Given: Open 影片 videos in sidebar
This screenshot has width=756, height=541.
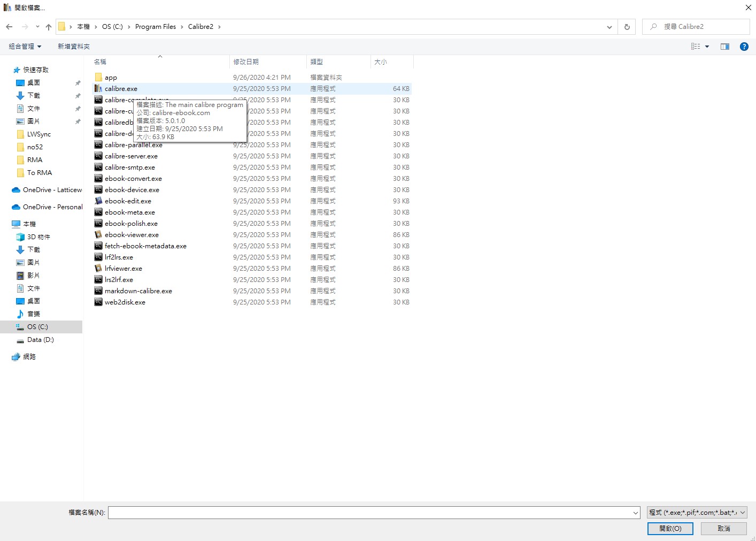Looking at the screenshot, I should tap(34, 276).
